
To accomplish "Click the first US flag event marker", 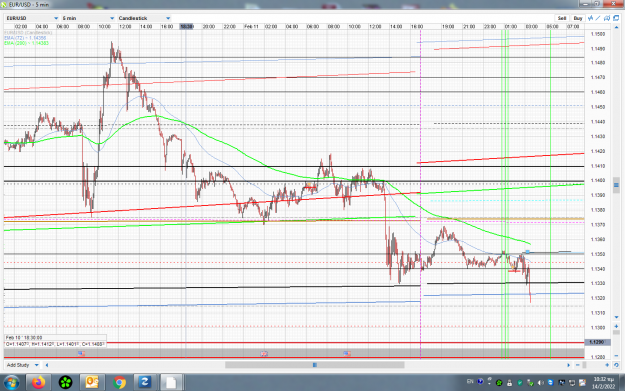I will pos(81,353).
